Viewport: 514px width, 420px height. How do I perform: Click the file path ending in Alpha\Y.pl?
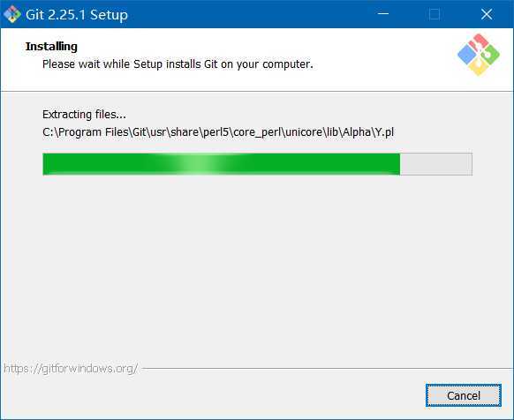(x=218, y=132)
